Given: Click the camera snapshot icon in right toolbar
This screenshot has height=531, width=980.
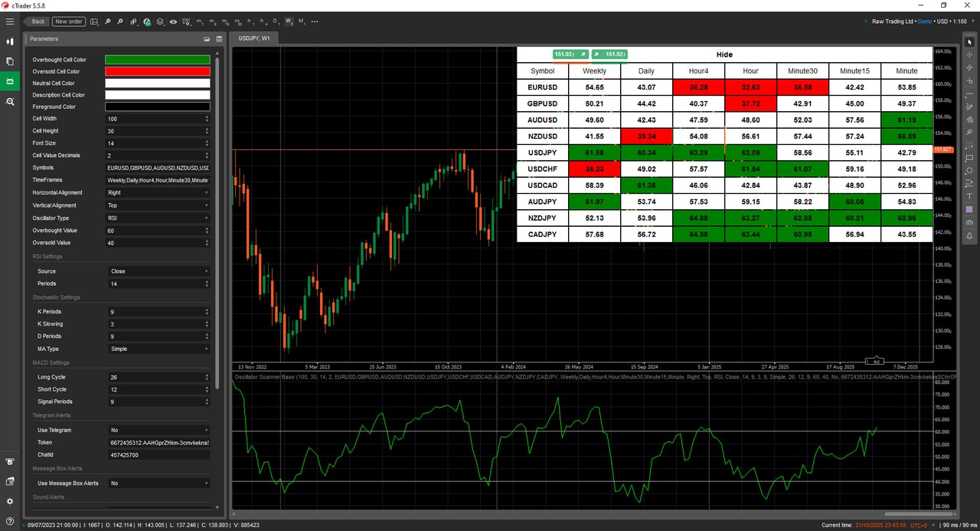Looking at the screenshot, I should (x=969, y=222).
